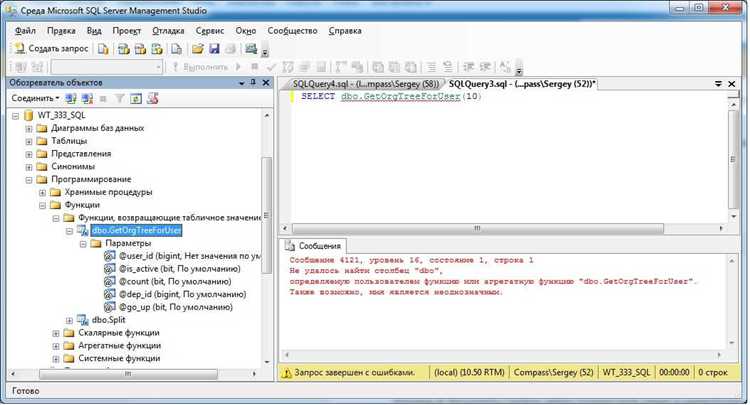This screenshot has width=750, height=405.
Task: Expand the Таблицы folder node
Action: (29, 141)
